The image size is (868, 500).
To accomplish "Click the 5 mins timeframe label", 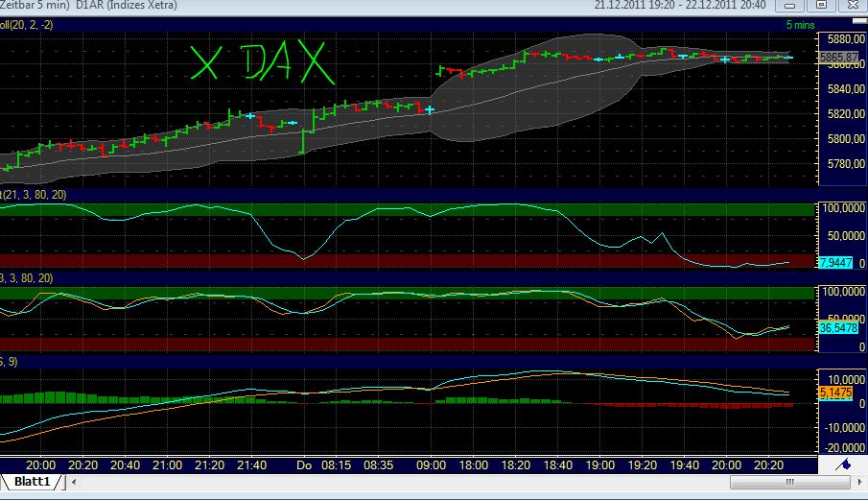I will point(802,24).
